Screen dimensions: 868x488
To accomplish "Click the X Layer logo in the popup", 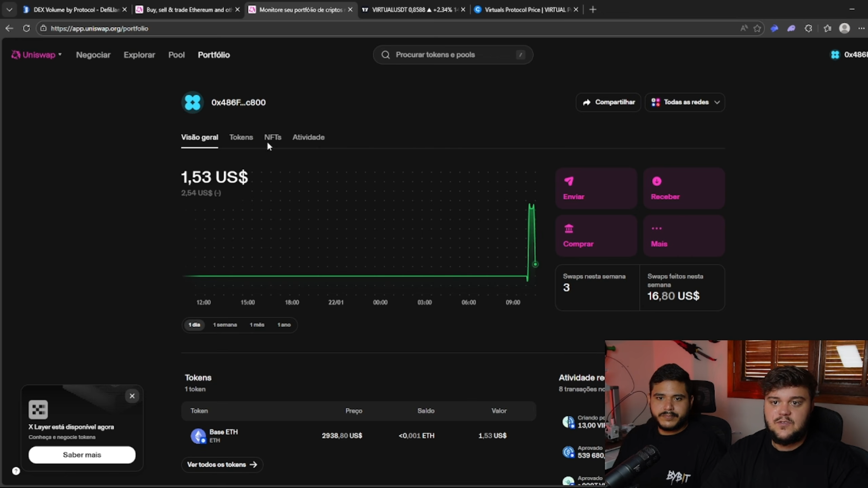I will click(38, 410).
